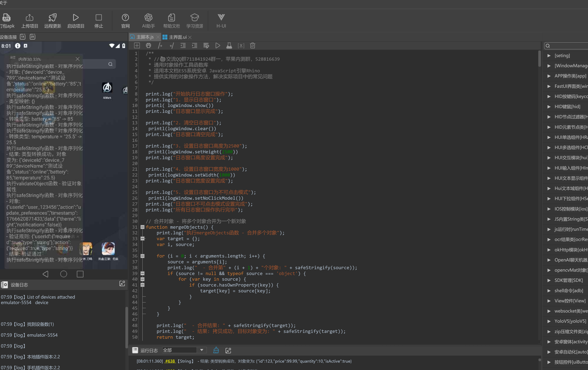This screenshot has width=588, height=370.
Task: Toggle 1x device screen scale
Action: tap(23, 37)
